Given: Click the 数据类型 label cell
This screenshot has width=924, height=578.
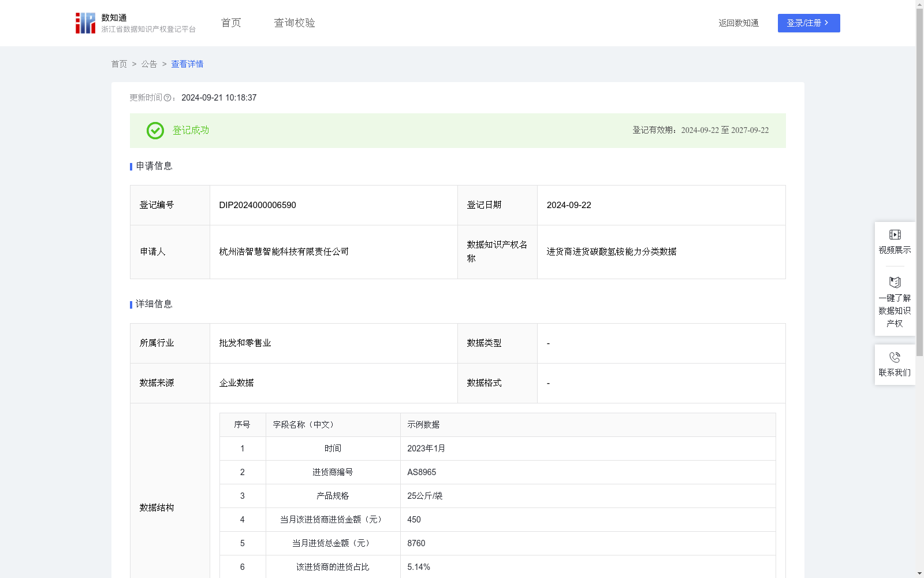Looking at the screenshot, I should tap(497, 343).
